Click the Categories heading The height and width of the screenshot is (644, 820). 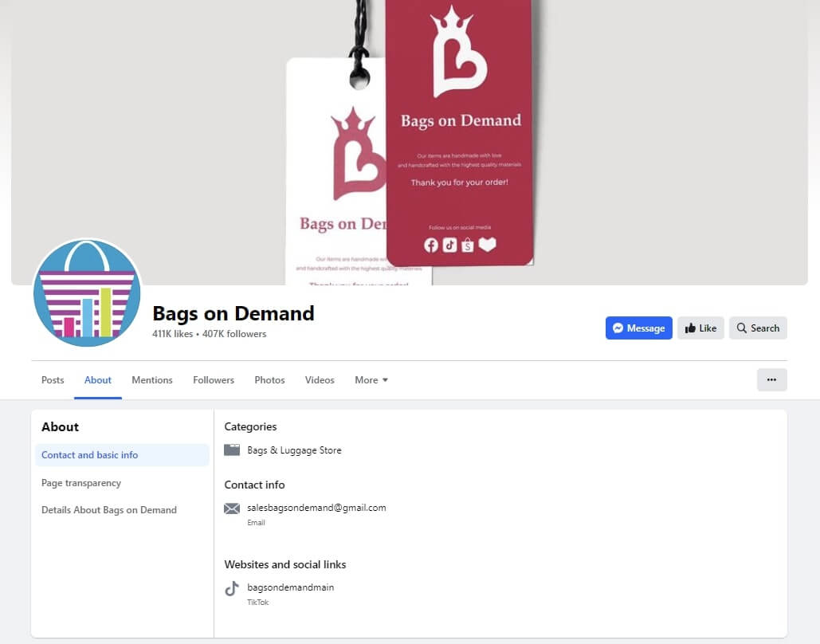pos(250,427)
